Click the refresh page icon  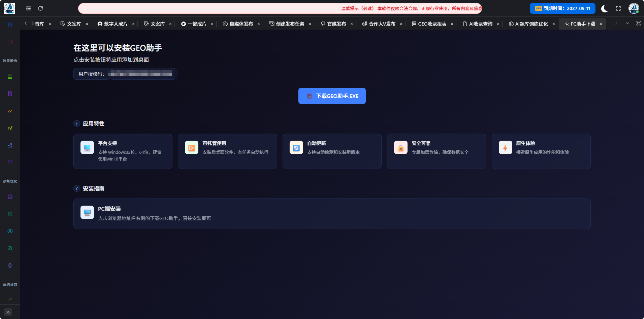(x=41, y=8)
